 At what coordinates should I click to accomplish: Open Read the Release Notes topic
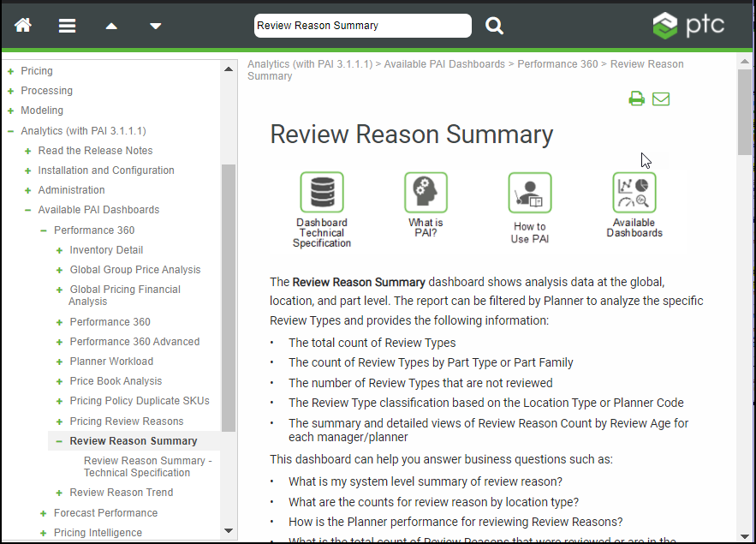coord(96,151)
